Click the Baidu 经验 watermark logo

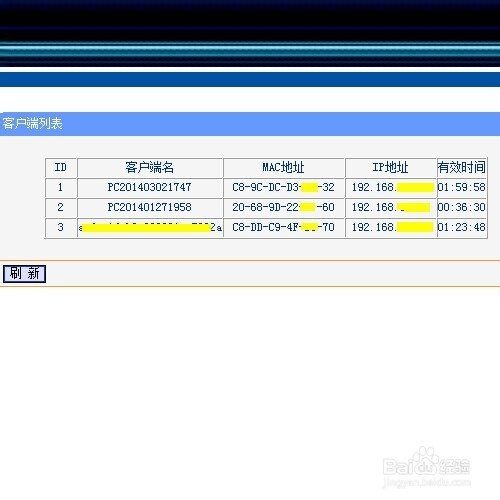[427, 467]
